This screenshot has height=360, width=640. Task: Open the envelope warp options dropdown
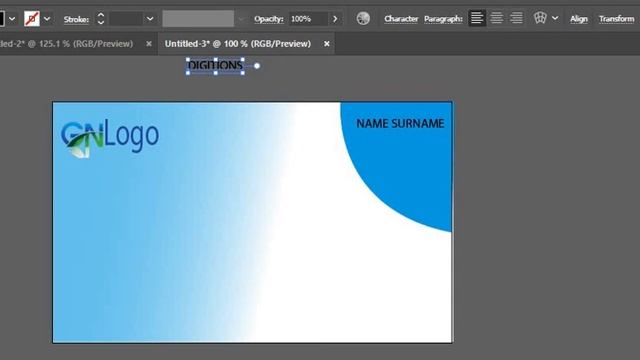click(x=555, y=18)
